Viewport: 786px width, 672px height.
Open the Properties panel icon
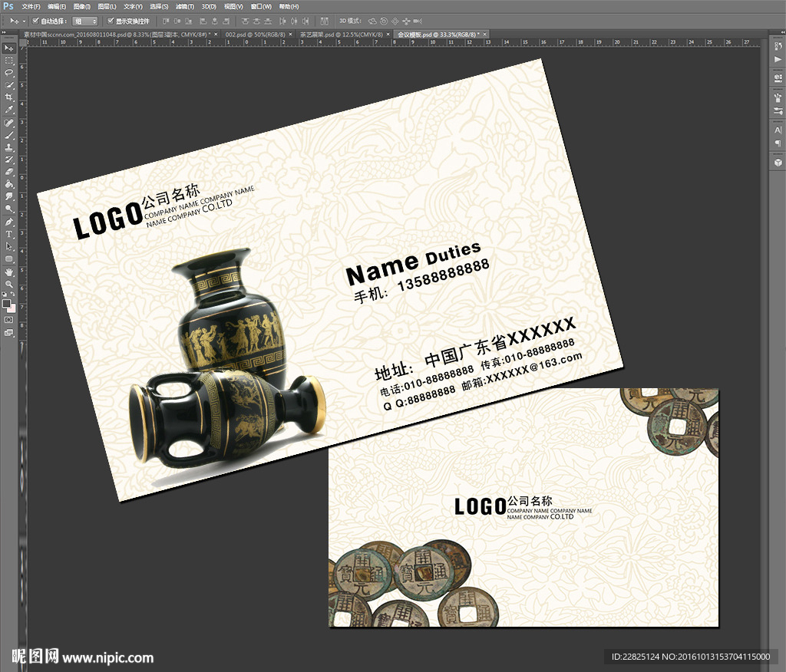click(x=778, y=78)
